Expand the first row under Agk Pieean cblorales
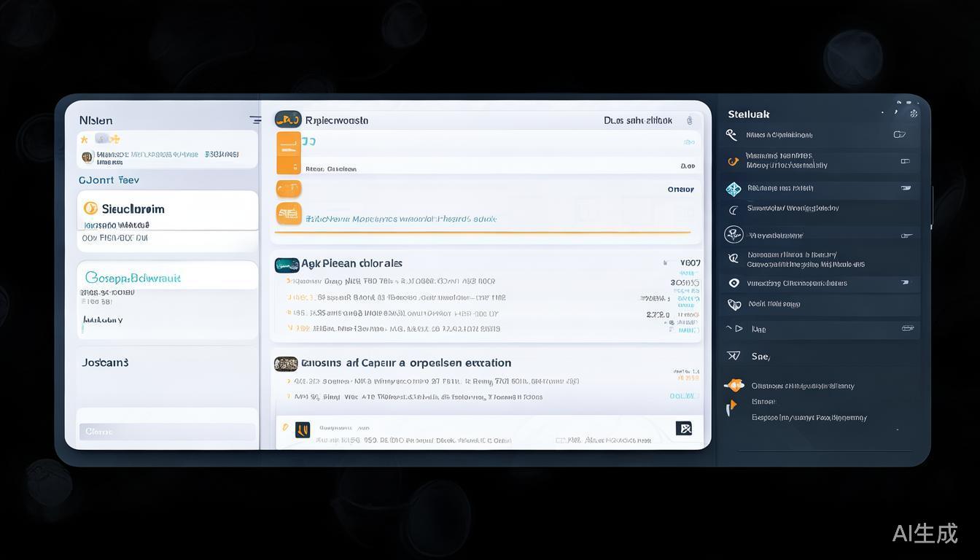The width and height of the screenshot is (980, 560). point(289,281)
